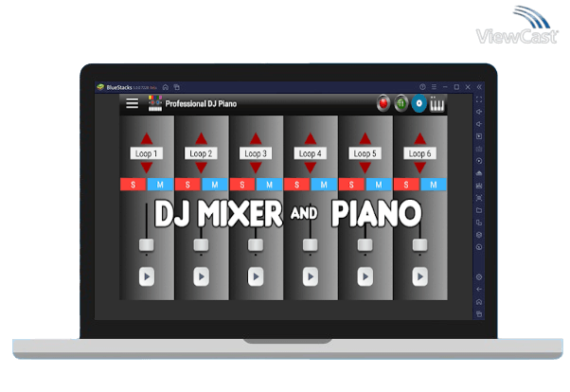
Task: Solo Loop 2 with the S button
Action: [x=187, y=185]
